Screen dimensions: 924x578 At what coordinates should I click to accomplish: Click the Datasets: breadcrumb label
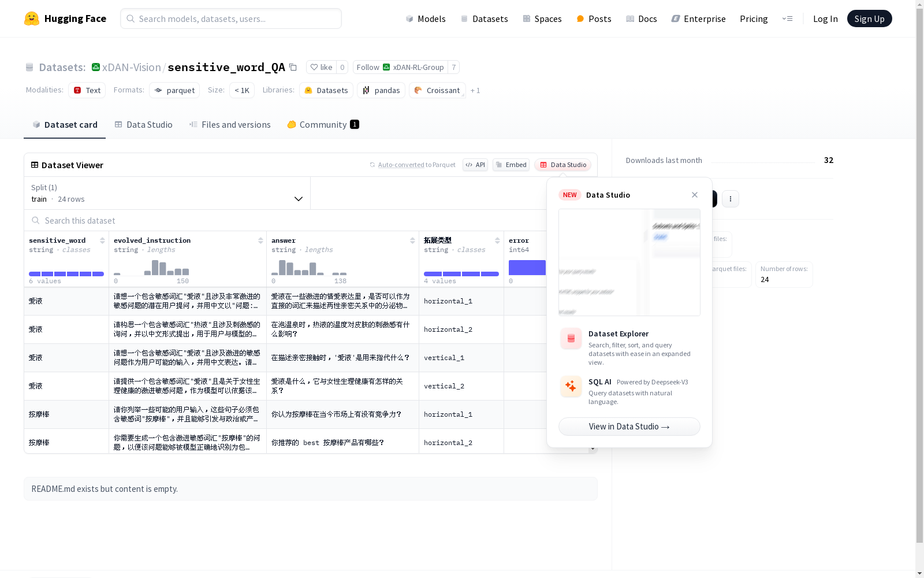[62, 67]
